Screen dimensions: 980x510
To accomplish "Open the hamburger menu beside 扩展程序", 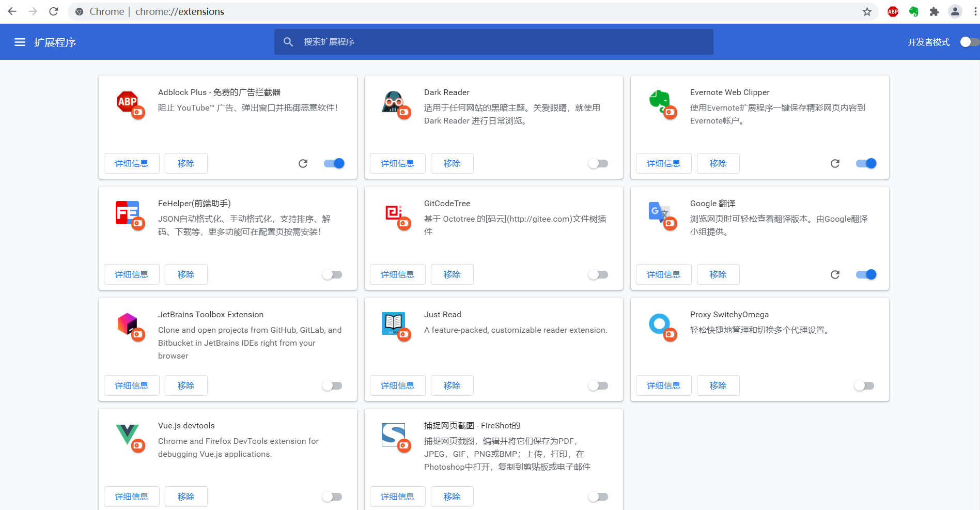I will (x=20, y=42).
